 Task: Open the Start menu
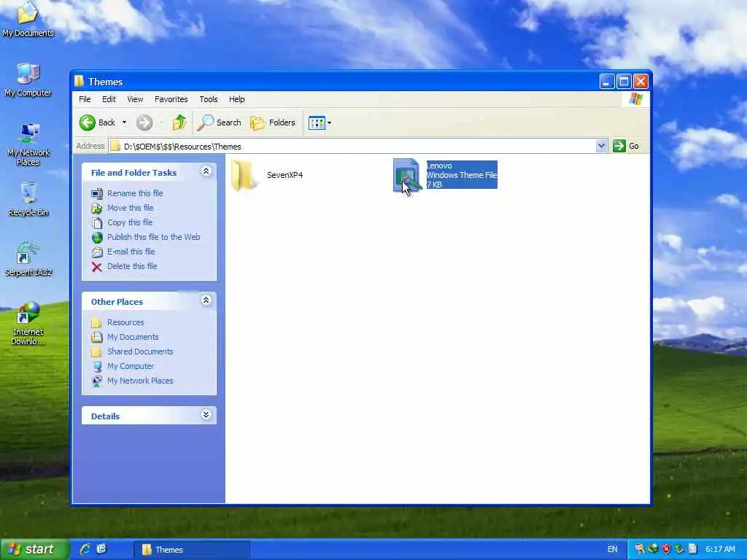pyautogui.click(x=34, y=549)
